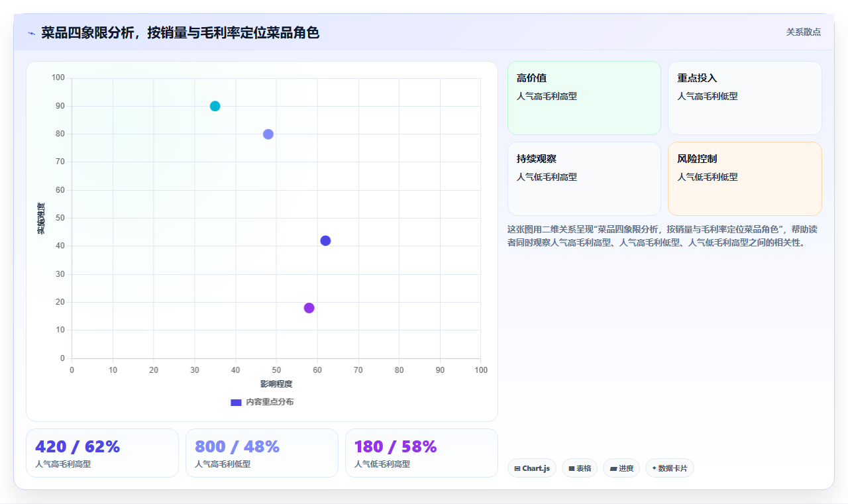Click the chart title 菜品四象限分析

pos(180,32)
